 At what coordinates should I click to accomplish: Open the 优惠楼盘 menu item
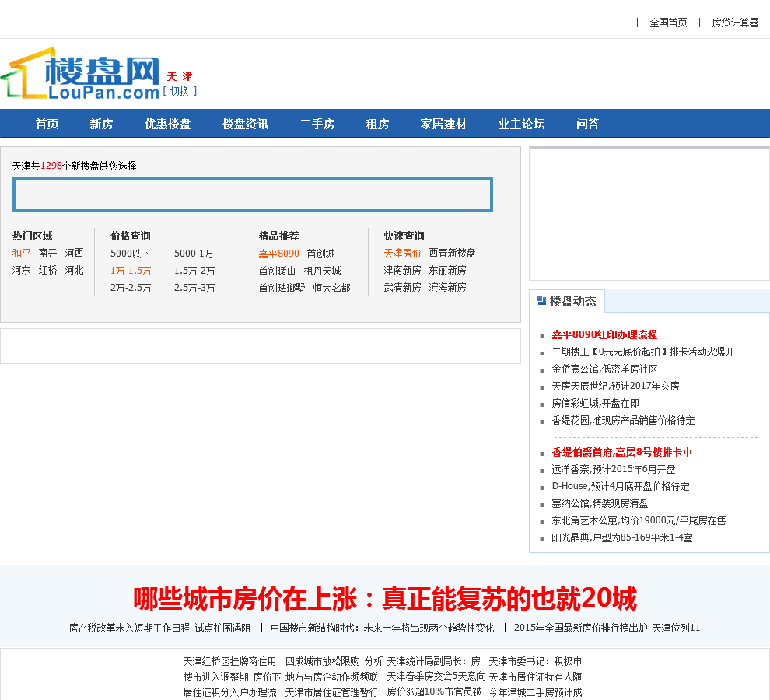[x=167, y=124]
